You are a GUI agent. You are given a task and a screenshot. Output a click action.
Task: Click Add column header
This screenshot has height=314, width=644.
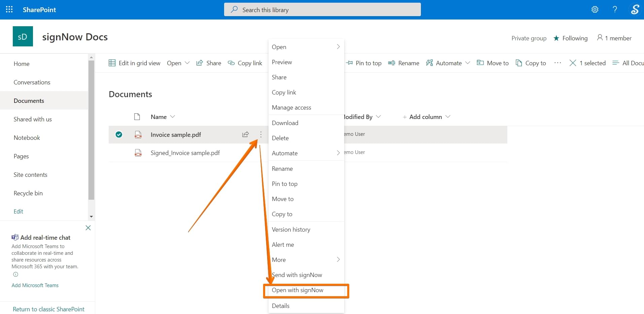(426, 117)
